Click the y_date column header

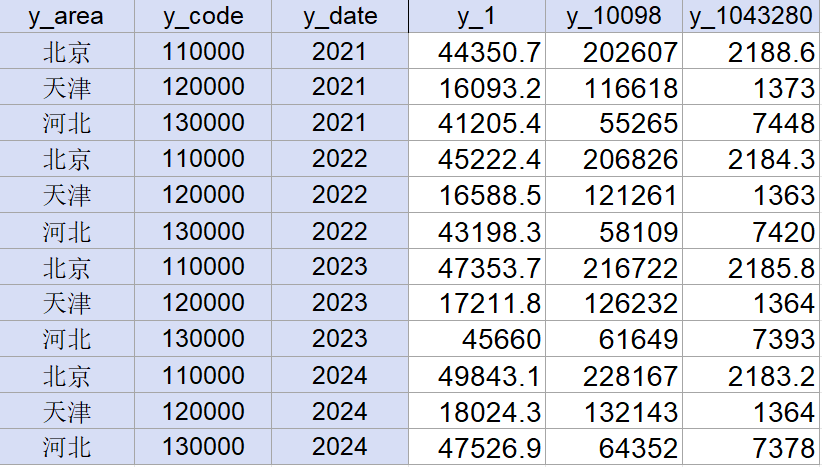(x=339, y=17)
